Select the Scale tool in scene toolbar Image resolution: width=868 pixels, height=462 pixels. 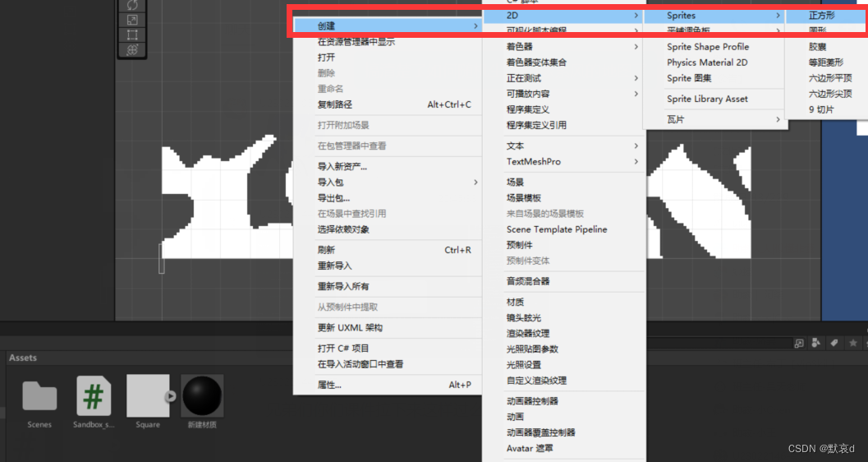click(132, 20)
